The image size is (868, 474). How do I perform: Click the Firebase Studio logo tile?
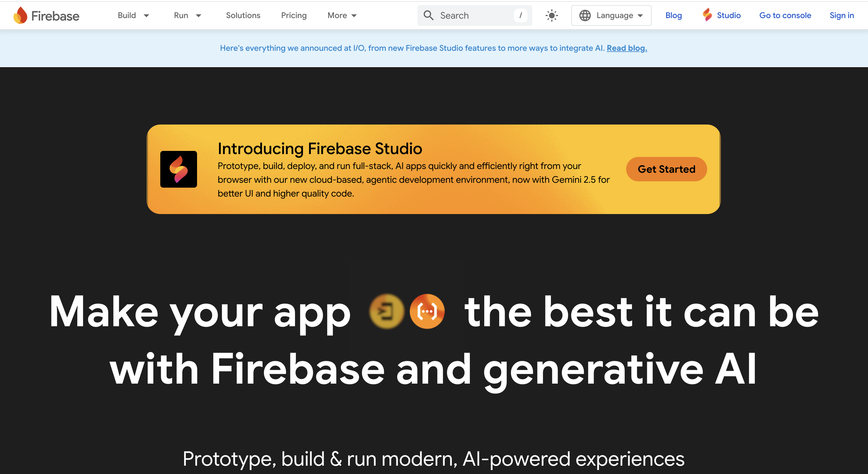(x=179, y=169)
